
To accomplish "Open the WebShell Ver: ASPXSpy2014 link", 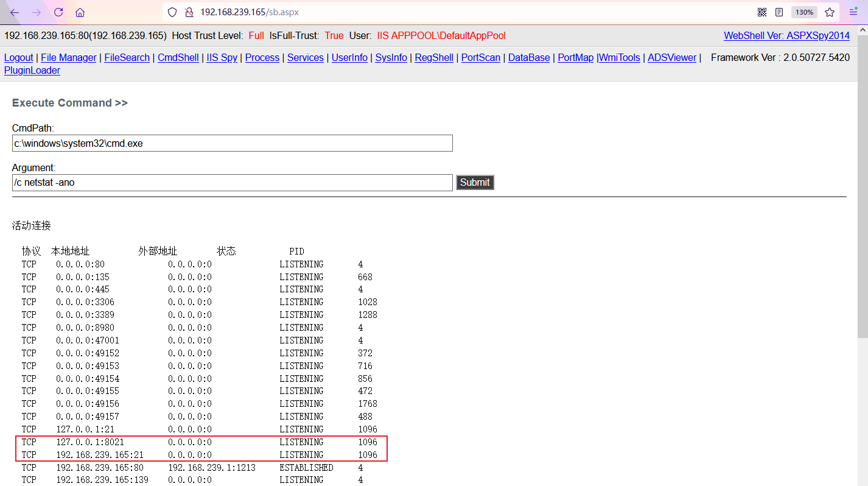I will [x=786, y=36].
